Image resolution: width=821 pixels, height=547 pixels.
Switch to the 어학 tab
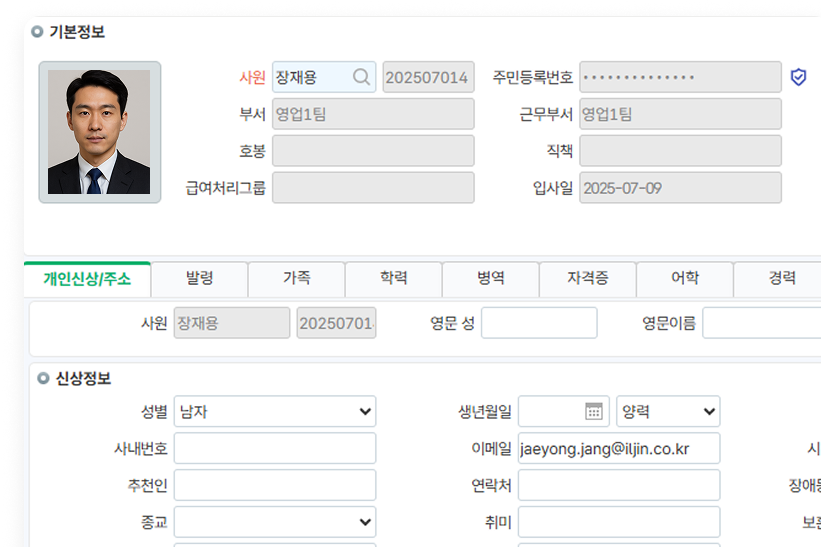point(684,279)
